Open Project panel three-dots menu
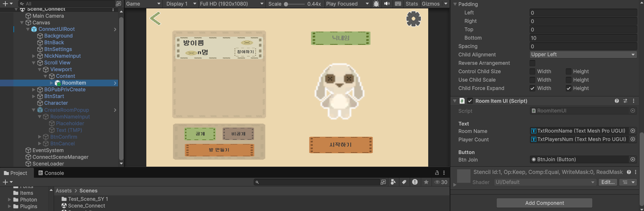This screenshot has height=211, width=644. click(x=444, y=173)
